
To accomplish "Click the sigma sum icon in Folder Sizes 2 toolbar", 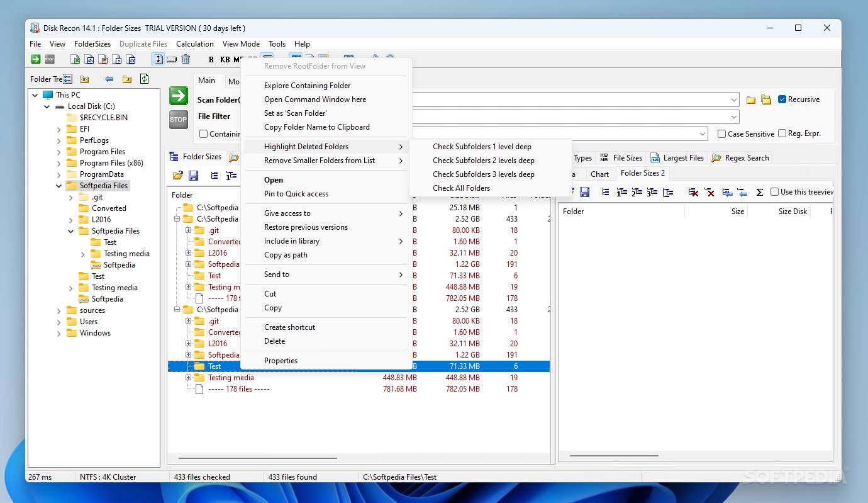I will click(x=759, y=192).
